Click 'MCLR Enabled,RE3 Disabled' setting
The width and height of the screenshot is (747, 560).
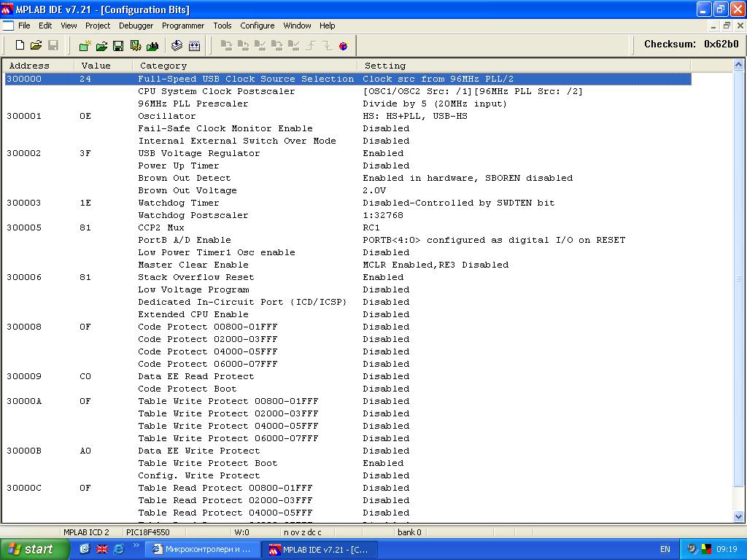coord(436,265)
